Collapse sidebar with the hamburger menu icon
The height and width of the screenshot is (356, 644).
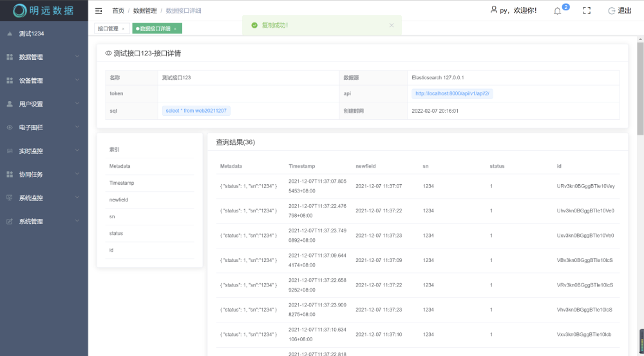99,11
